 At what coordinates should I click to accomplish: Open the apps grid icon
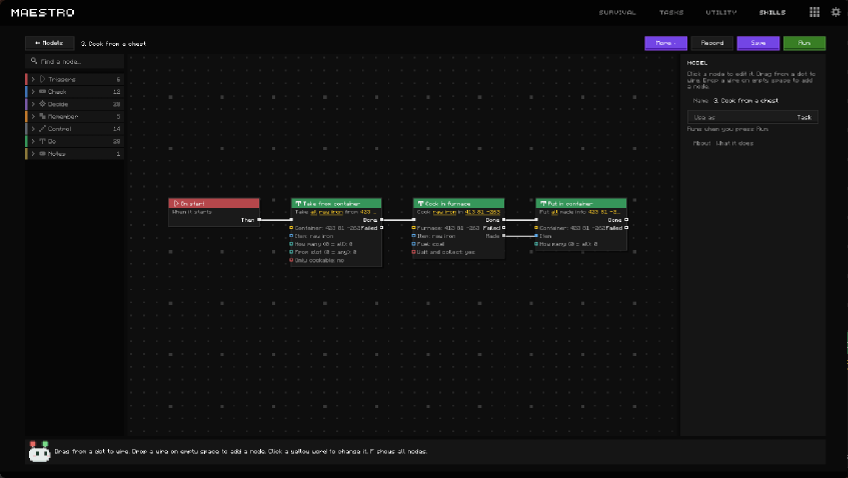(x=814, y=12)
